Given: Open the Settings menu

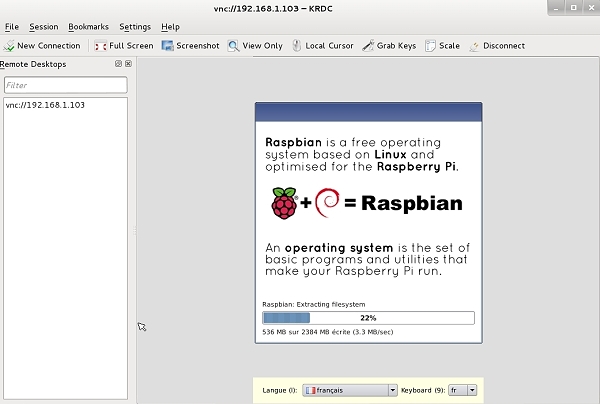Looking at the screenshot, I should click(x=135, y=27).
